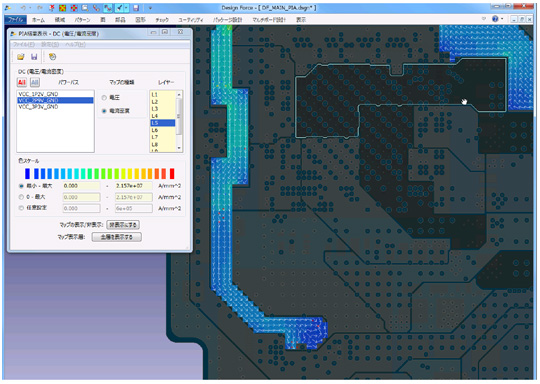The height and width of the screenshot is (384, 540).
Task: Collapse the ribbon with the small arrow icon
Action: click(x=484, y=19)
